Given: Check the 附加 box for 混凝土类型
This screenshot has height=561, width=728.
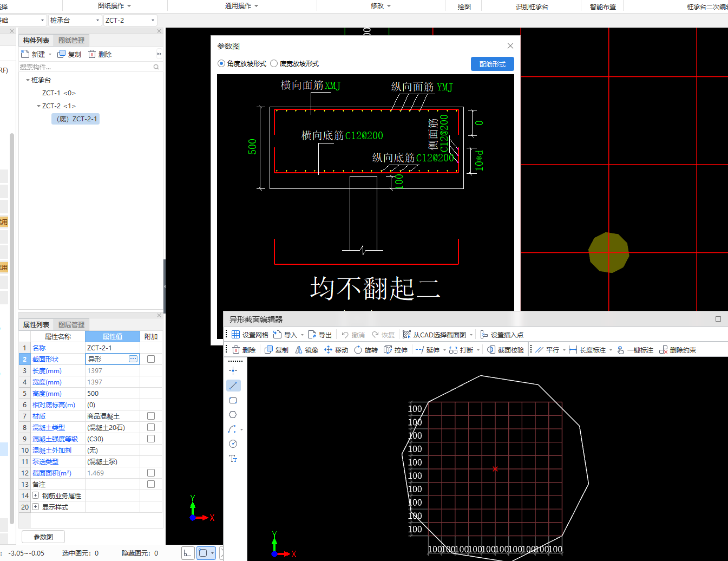Looking at the screenshot, I should [151, 427].
